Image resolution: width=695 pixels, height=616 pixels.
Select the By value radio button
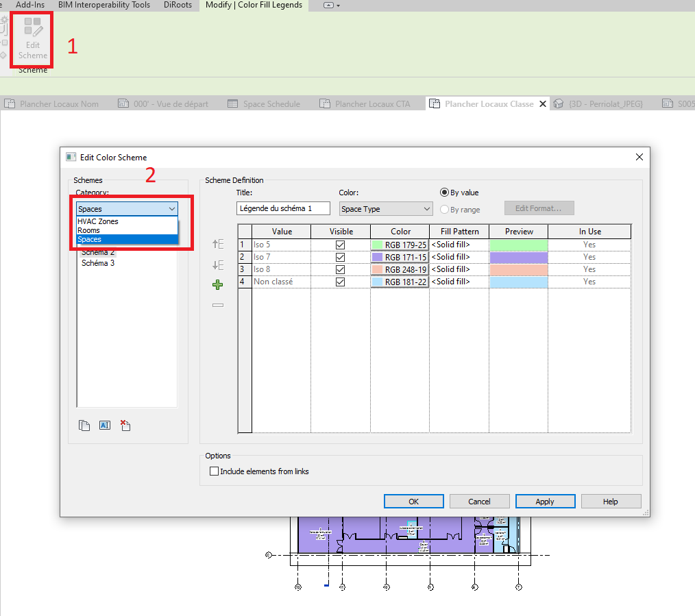[x=444, y=193]
